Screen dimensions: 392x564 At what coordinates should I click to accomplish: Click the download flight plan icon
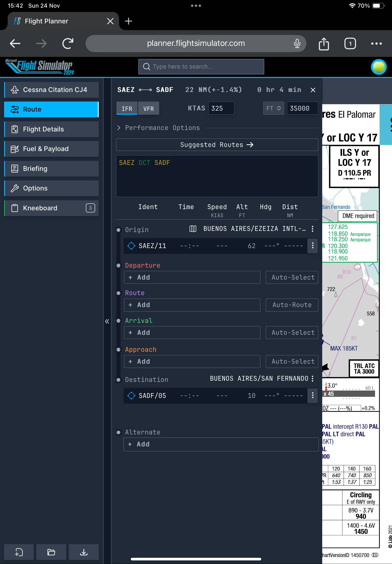83,552
